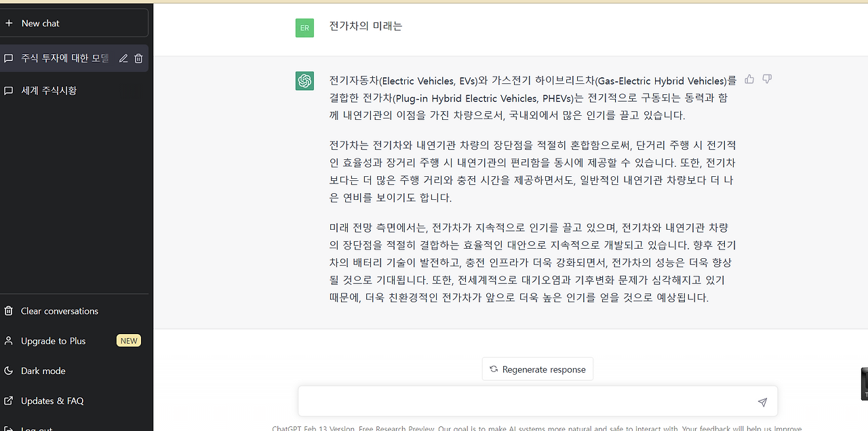868x431 pixels.
Task: Give a thumbs up to the response
Action: (749, 79)
